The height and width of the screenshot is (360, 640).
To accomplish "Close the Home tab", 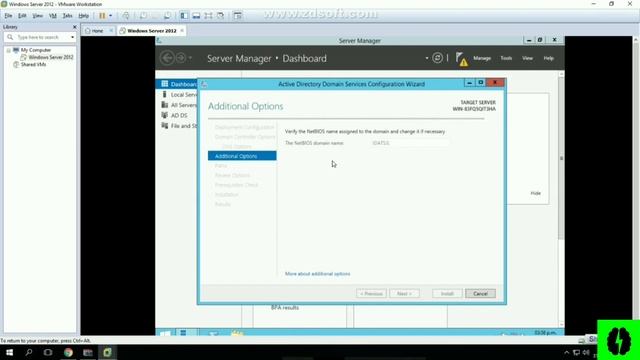I will (x=111, y=31).
